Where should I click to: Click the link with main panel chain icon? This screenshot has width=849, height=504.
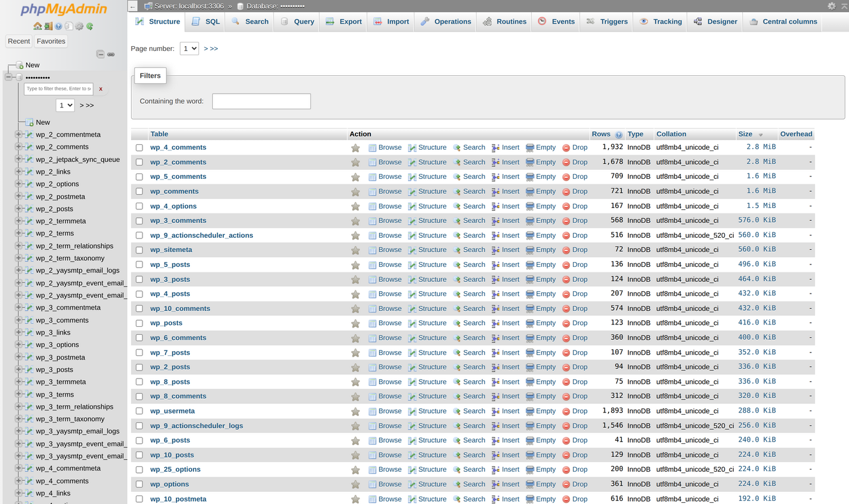[x=111, y=54]
